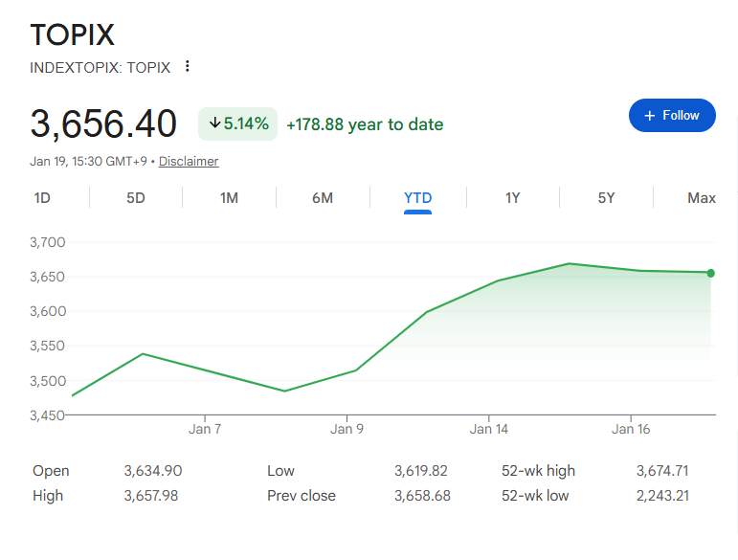Click the 5.14% change badge
Viewport: 738px width, 560px height.
click(x=238, y=124)
